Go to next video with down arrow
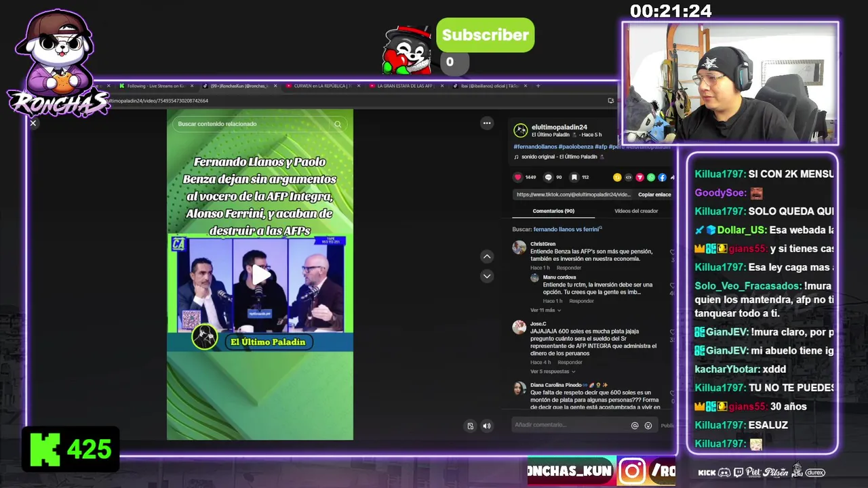Viewport: 868px width, 488px height. (x=486, y=276)
